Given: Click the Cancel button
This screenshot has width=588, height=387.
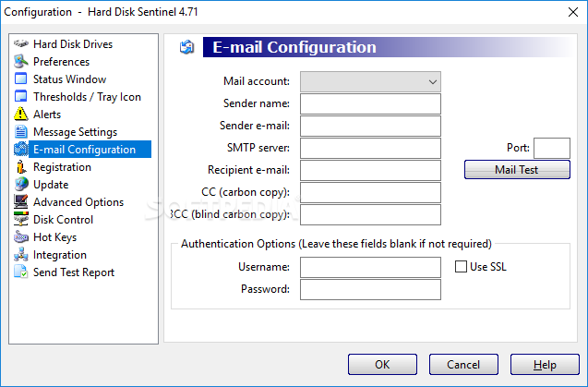Looking at the screenshot, I should pyautogui.click(x=463, y=365).
